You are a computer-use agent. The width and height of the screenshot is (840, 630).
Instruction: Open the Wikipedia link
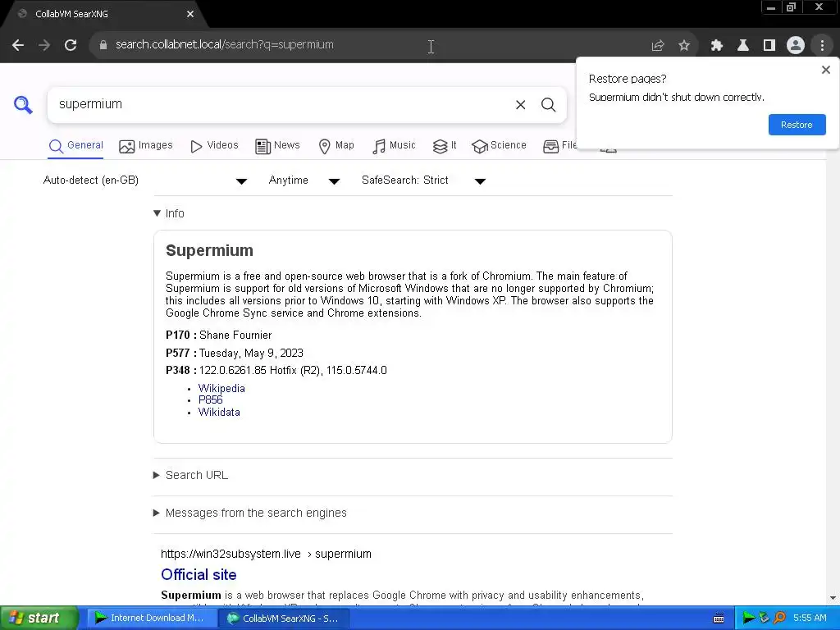click(221, 388)
